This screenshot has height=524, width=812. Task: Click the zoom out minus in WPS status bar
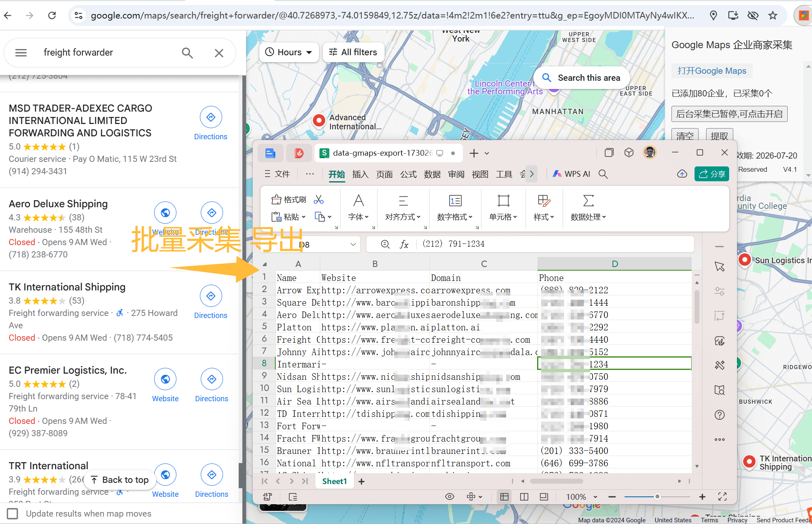click(612, 497)
